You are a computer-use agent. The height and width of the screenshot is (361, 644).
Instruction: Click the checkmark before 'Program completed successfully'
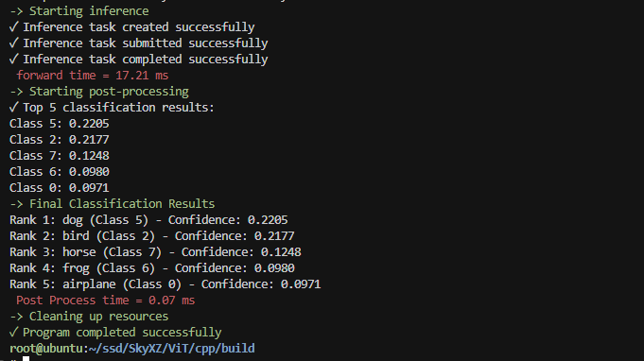(14, 333)
